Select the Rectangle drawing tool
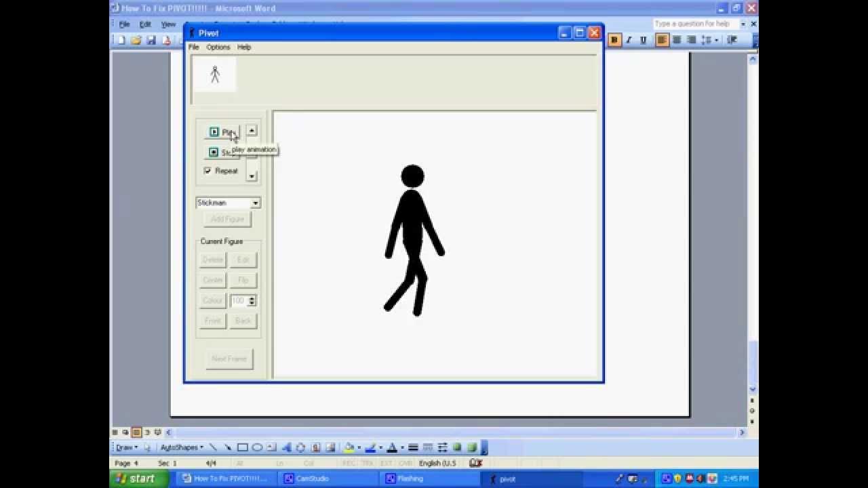Image resolution: width=868 pixels, height=488 pixels. (243, 447)
